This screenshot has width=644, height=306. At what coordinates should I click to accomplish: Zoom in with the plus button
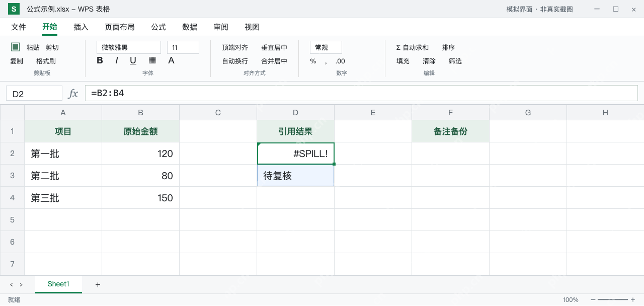(633, 299)
